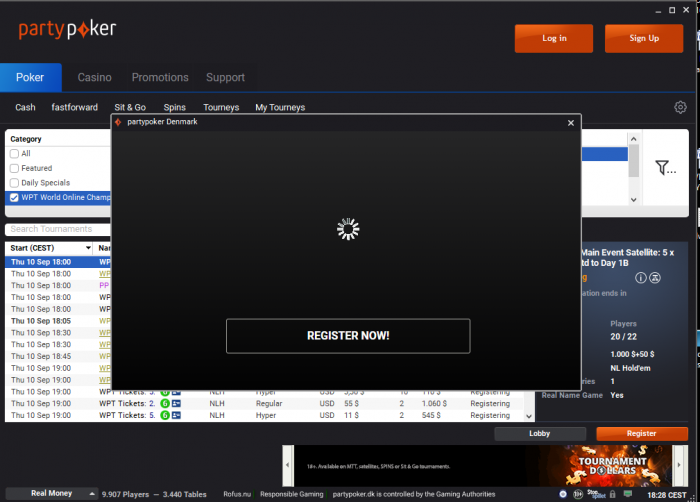Click the 545 $ prize cell
This screenshot has height=502, width=700.
tap(431, 415)
